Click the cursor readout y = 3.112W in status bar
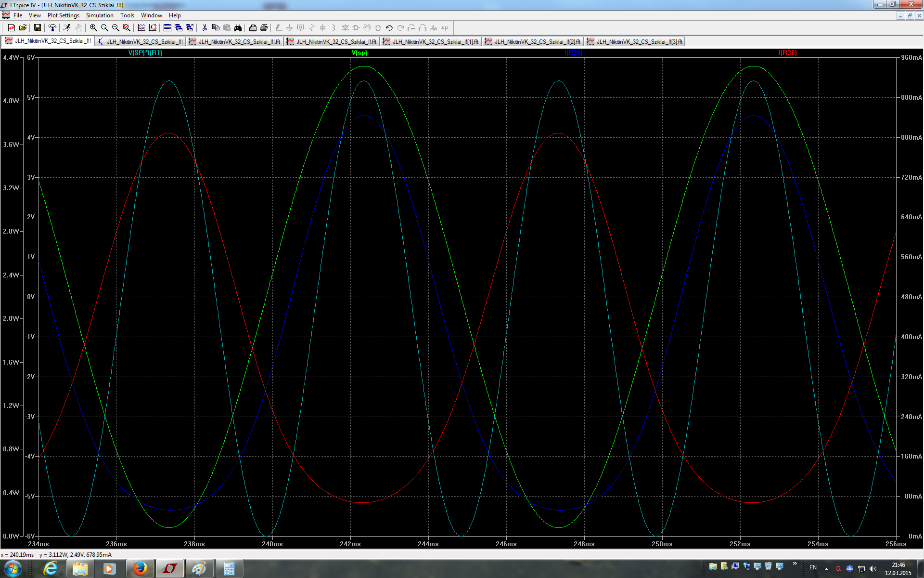 (54, 555)
